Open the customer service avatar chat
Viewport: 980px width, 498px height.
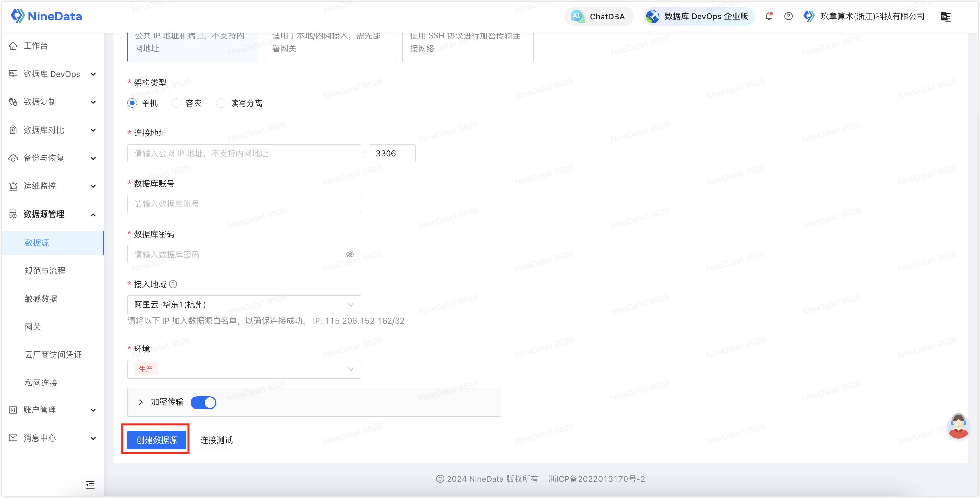click(x=958, y=426)
